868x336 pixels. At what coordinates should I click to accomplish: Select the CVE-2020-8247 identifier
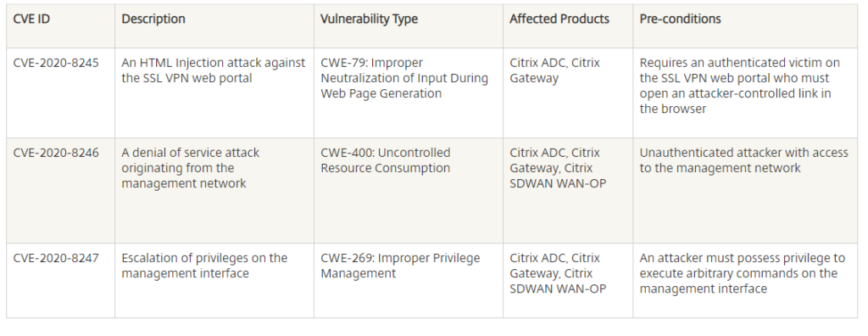56,259
